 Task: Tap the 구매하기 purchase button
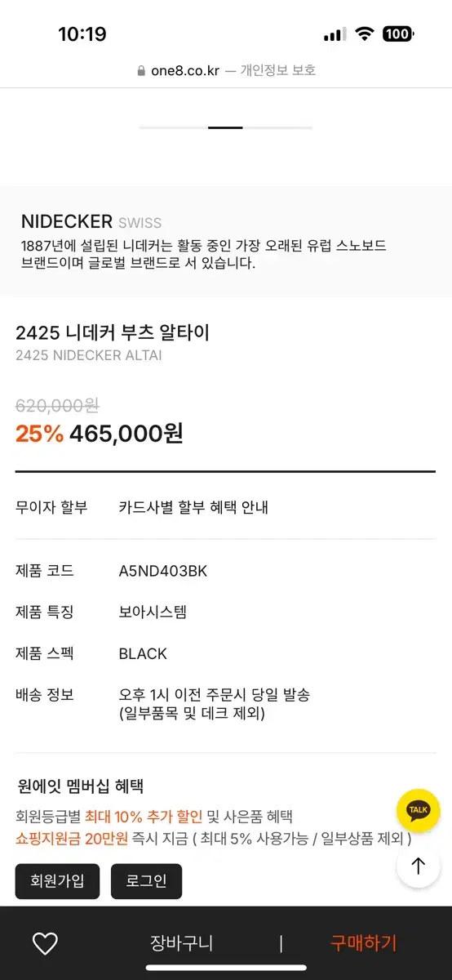[363, 943]
